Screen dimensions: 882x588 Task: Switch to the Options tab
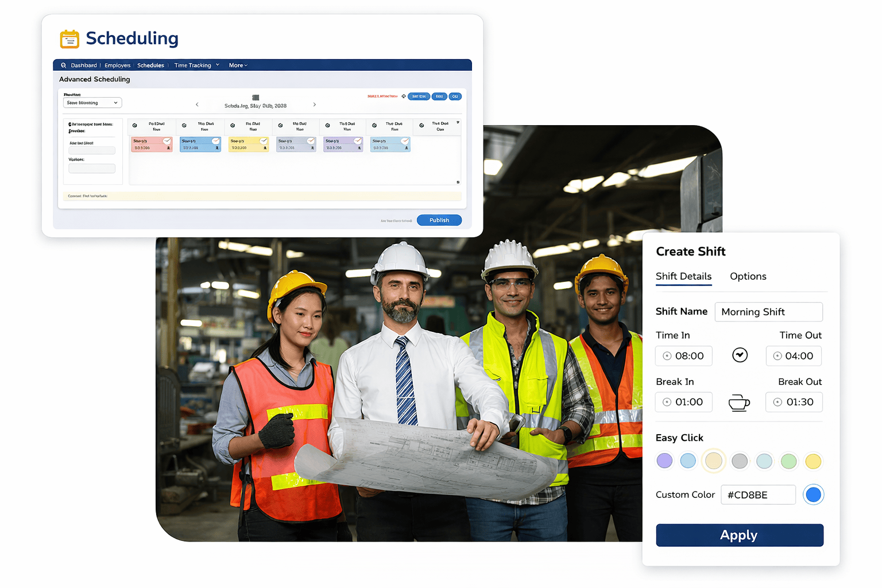point(748,276)
